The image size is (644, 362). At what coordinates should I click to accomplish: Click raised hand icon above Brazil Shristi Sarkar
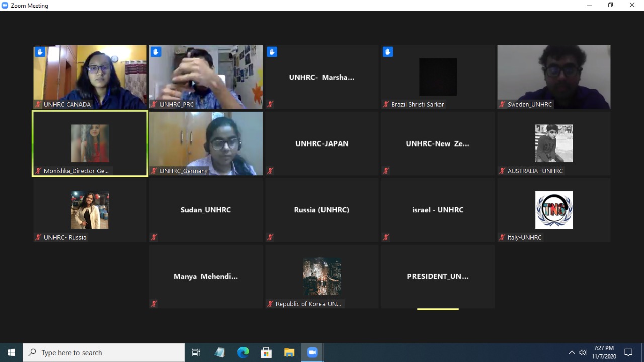[388, 52]
